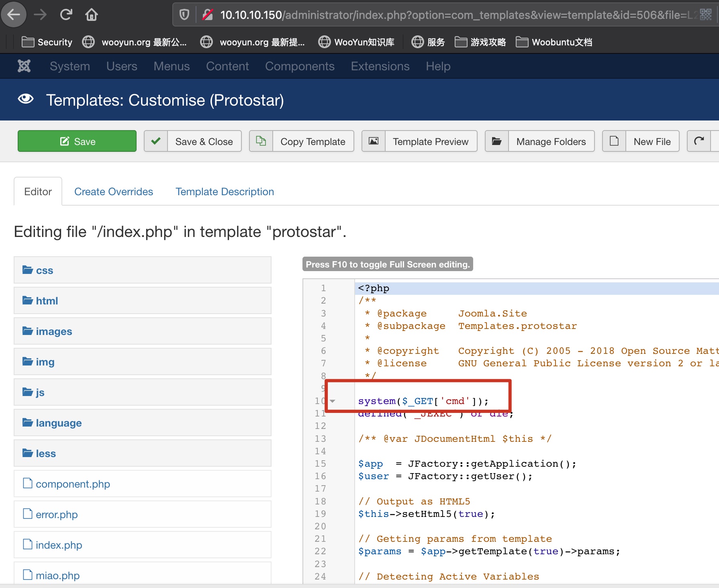The image size is (719, 588).
Task: Place cursor on code line 1 '<?php'
Action: [374, 288]
